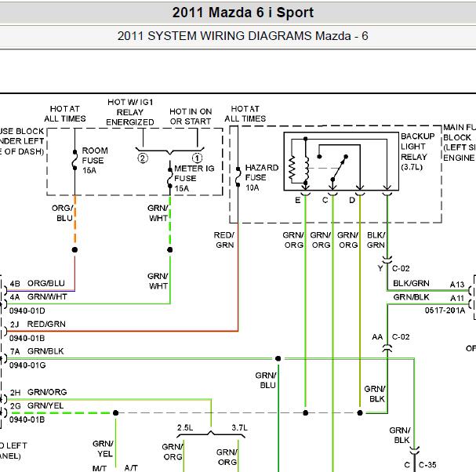Select the "HOT IN ON OR START" label
This screenshot has width=476, height=472.
click(191, 117)
